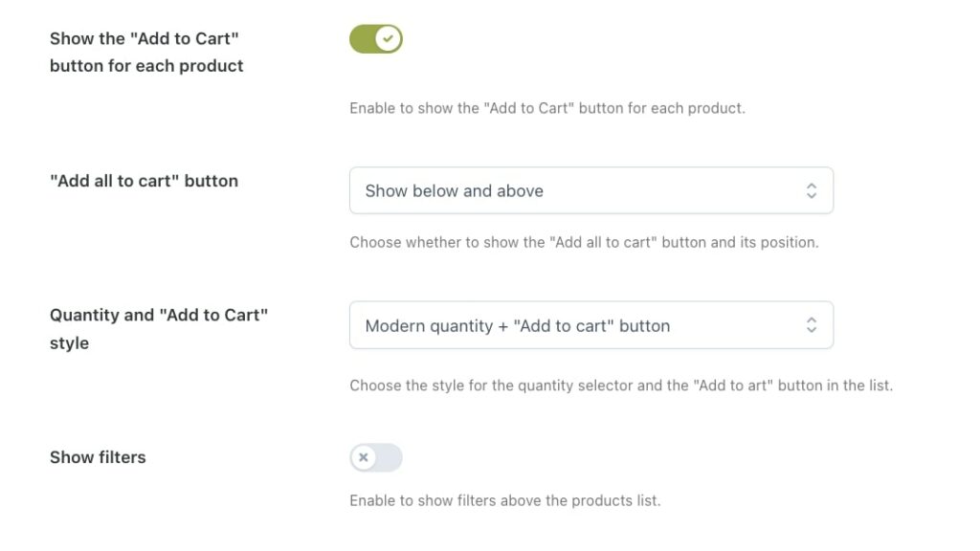Viewport: 980px width, 551px height.
Task: Click the green track of the enabled toggle
Action: click(362, 39)
